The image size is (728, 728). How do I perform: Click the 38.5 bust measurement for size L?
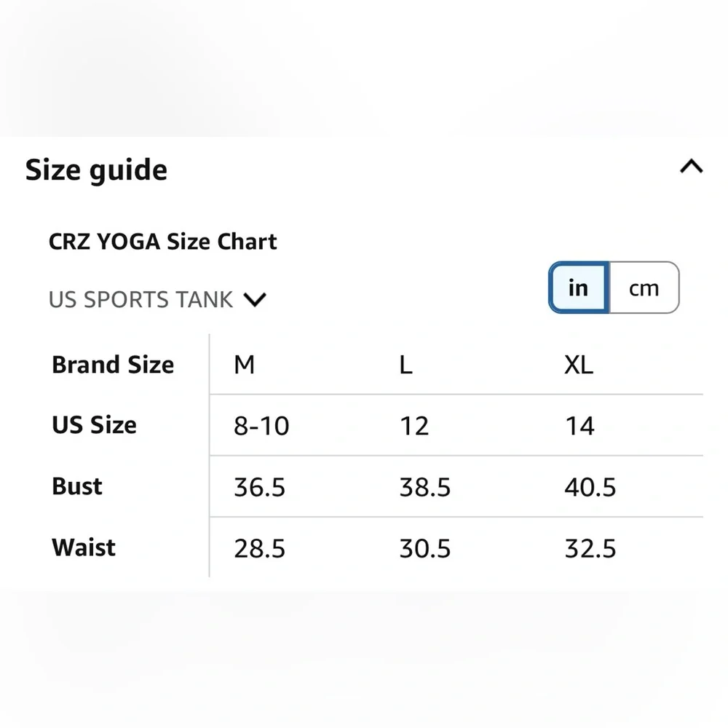coord(427,487)
